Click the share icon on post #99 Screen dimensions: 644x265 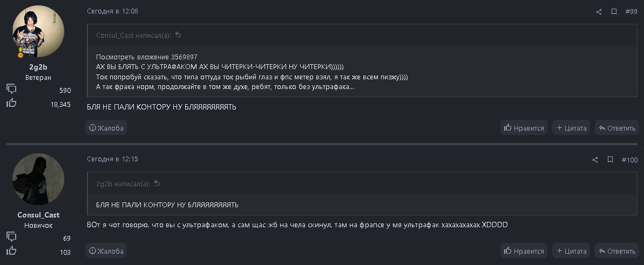[599, 12]
